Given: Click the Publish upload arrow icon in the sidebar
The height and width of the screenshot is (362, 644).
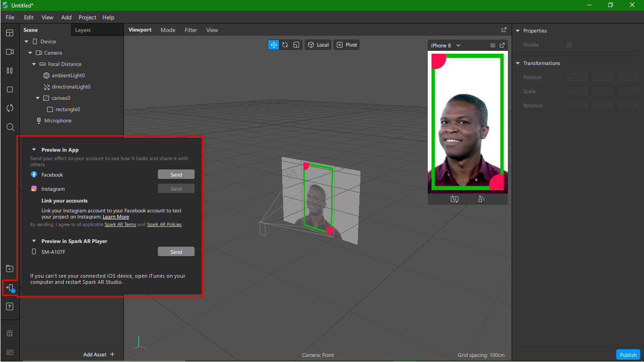Looking at the screenshot, I should coord(9,306).
